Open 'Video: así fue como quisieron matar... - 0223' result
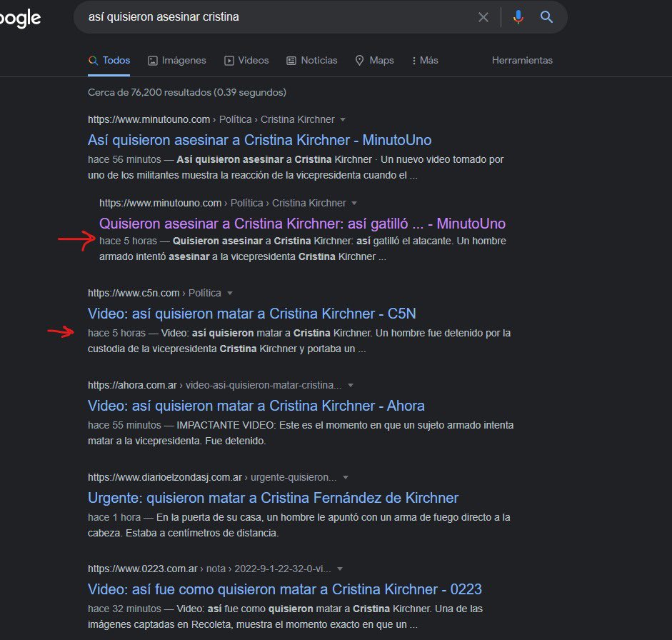The image size is (672, 640). tap(285, 589)
